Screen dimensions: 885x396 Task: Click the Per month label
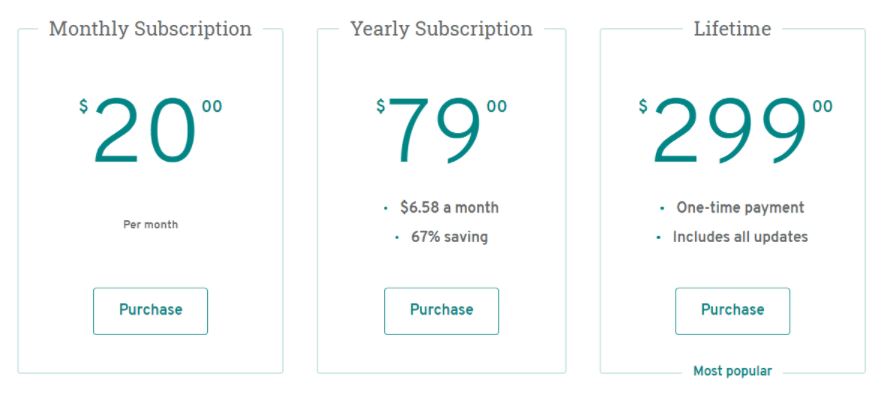tap(150, 225)
